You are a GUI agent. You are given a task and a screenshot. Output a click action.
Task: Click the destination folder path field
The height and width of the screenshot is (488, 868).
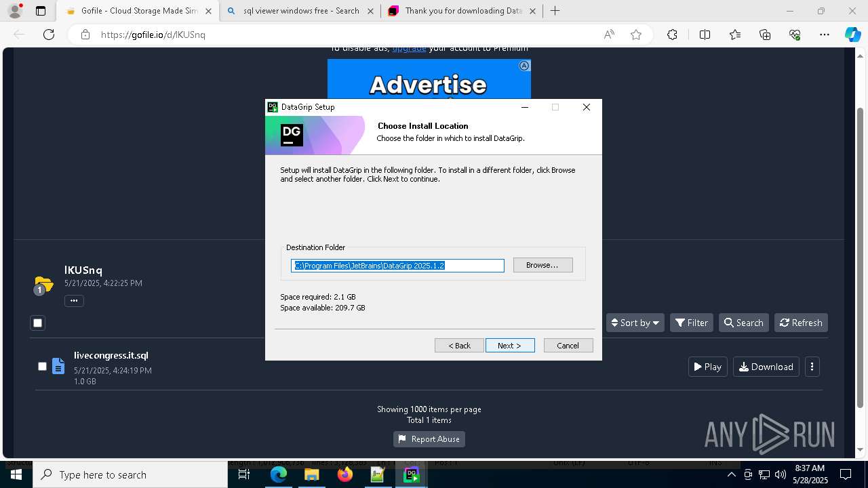pyautogui.click(x=397, y=266)
